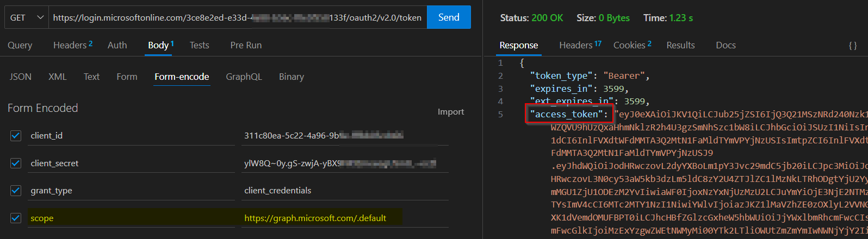Edit the client_secret value field

tap(345, 163)
